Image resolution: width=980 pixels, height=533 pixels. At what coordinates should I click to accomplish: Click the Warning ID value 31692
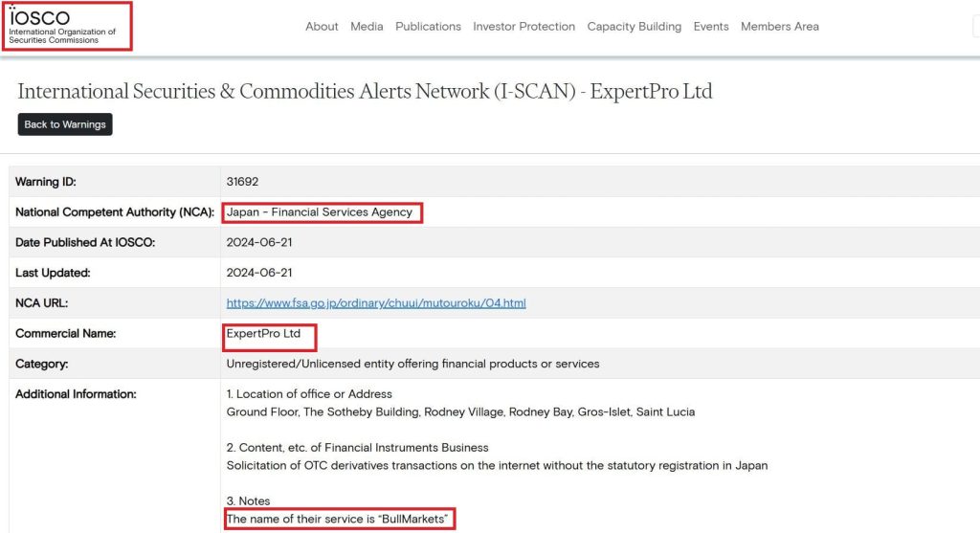click(x=242, y=182)
